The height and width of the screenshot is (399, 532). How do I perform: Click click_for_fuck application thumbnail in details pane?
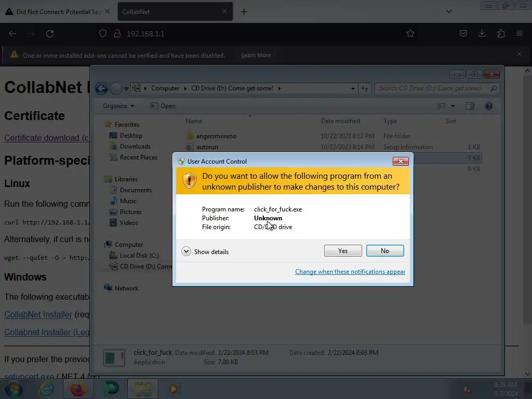coord(114,357)
